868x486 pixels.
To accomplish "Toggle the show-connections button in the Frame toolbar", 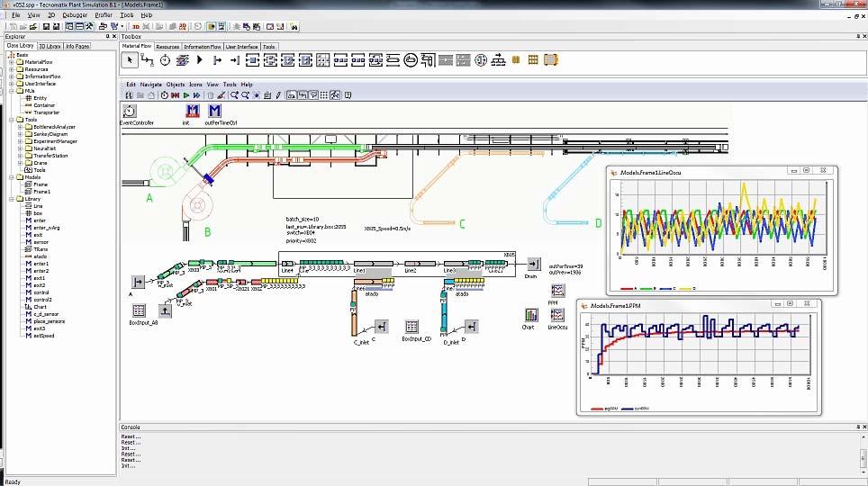I will [x=303, y=95].
